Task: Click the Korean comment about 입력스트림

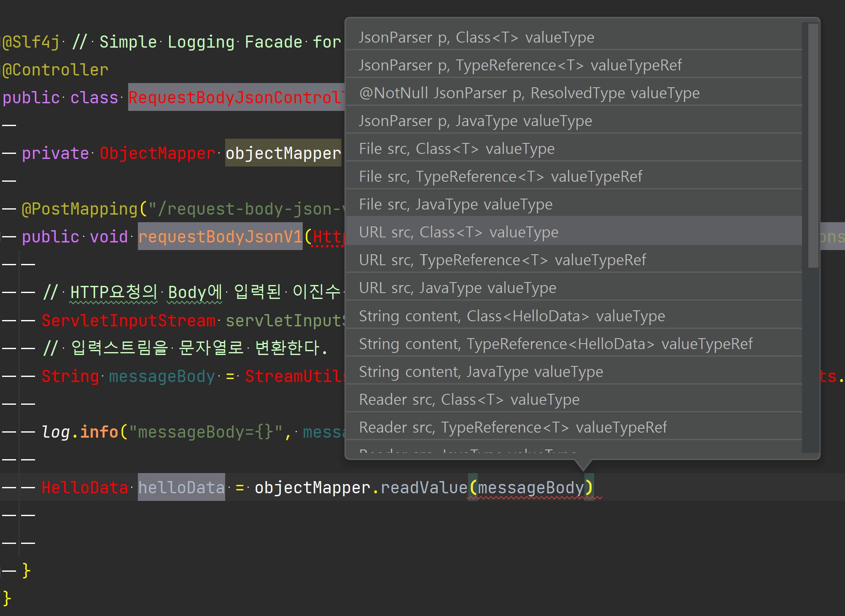Action: 185,348
